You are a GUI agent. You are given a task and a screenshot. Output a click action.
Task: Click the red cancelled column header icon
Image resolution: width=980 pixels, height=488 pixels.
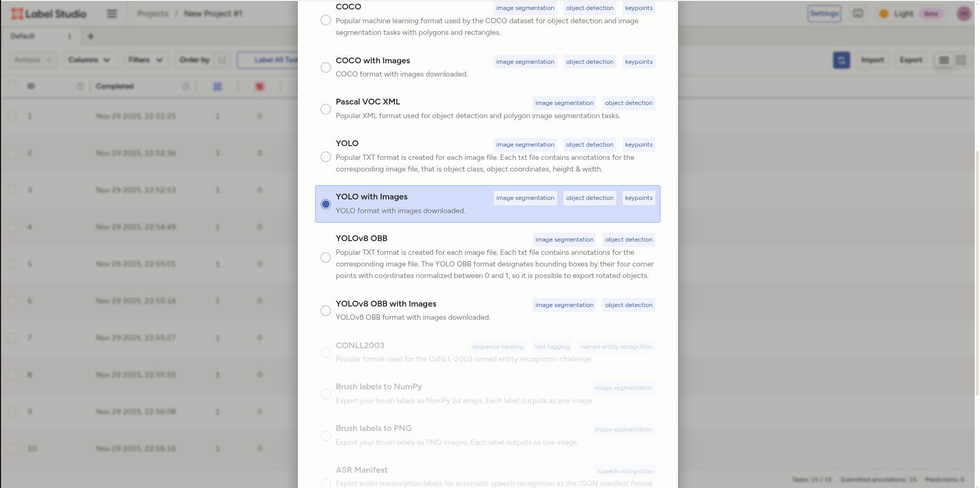pyautogui.click(x=260, y=87)
